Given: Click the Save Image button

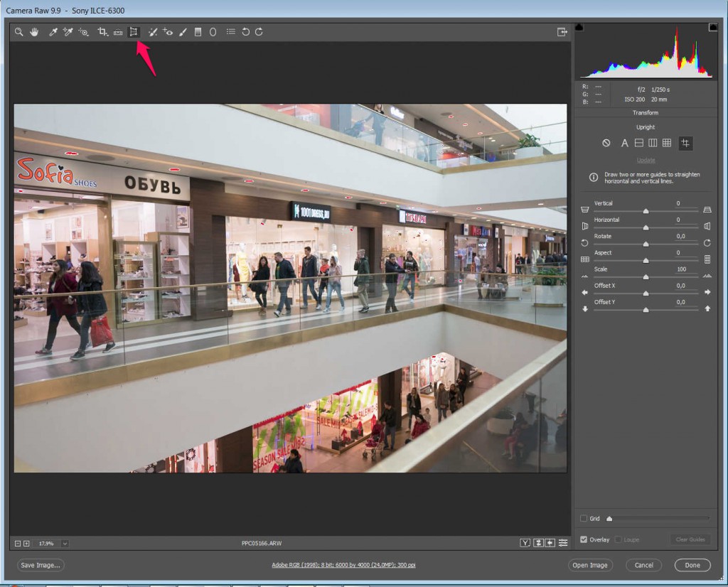Looking at the screenshot, I should [x=41, y=565].
